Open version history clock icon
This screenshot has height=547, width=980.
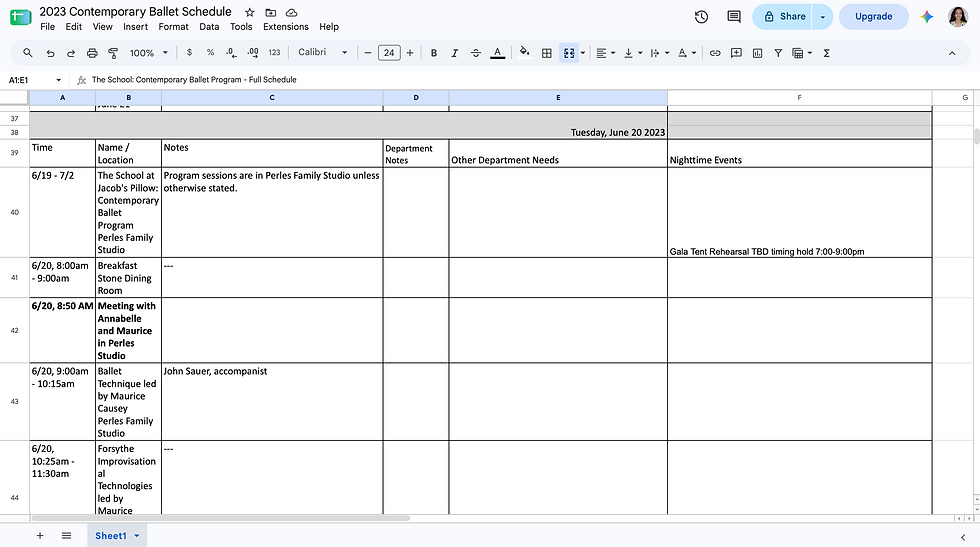pos(701,17)
